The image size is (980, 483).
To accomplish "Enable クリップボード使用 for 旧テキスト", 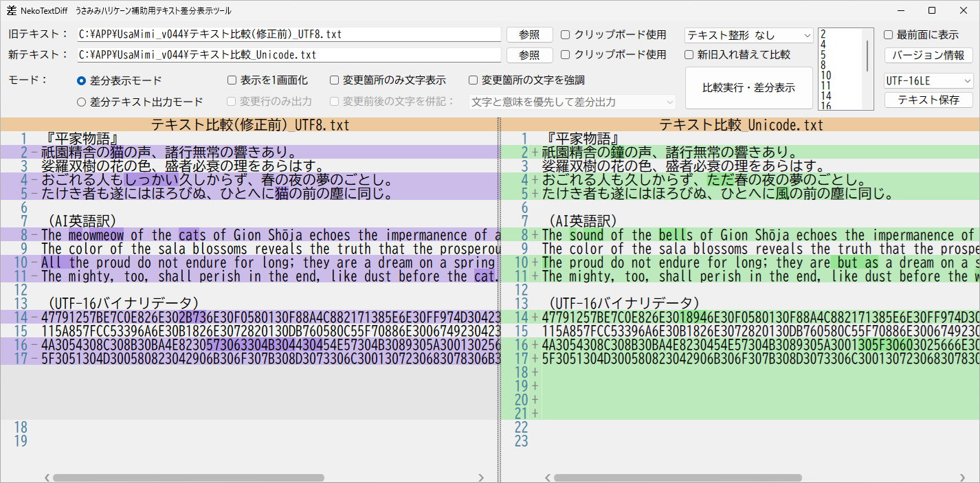I will (564, 34).
